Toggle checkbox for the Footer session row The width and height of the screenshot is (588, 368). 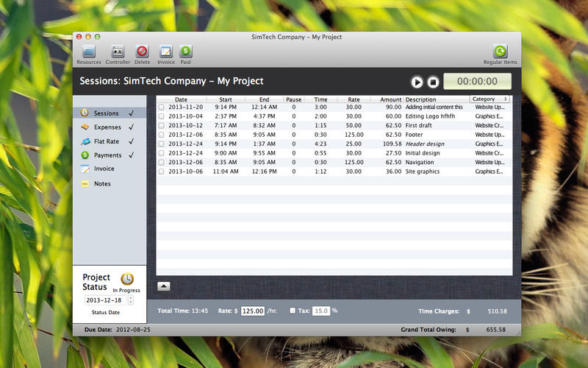(x=162, y=135)
